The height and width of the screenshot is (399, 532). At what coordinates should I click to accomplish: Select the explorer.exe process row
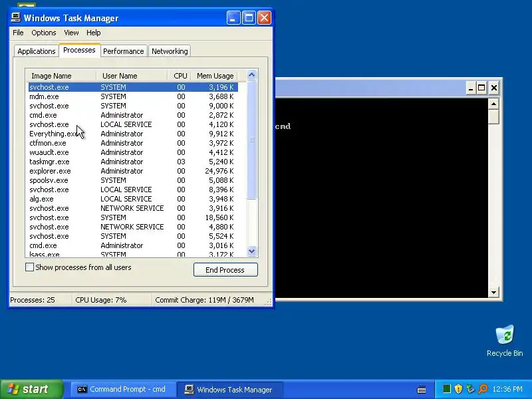pyautogui.click(x=133, y=171)
